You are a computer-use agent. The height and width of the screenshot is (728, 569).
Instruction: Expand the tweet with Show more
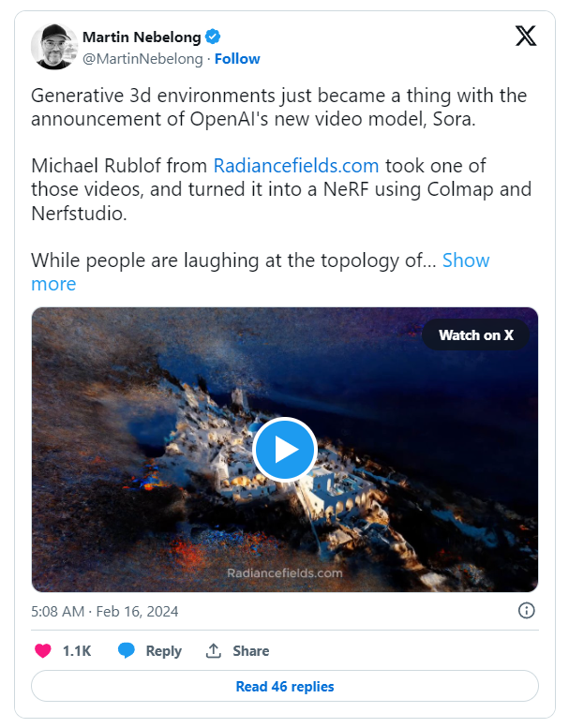click(465, 260)
